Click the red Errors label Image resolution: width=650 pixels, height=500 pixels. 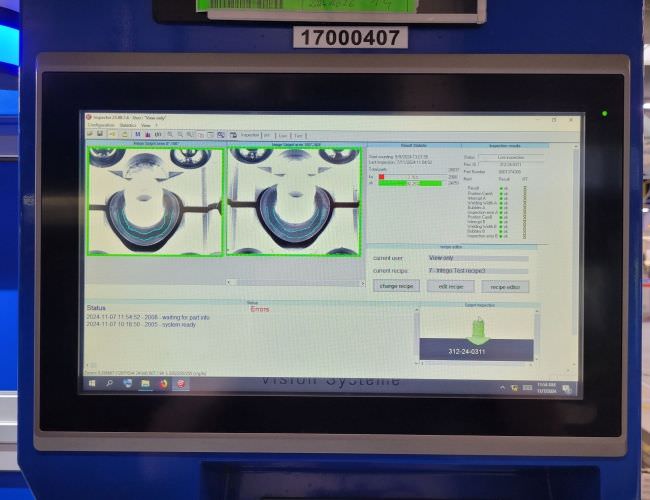(260, 309)
